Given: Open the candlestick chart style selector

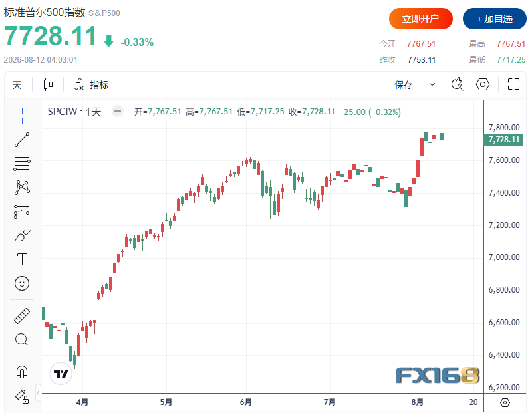Looking at the screenshot, I should [x=48, y=84].
